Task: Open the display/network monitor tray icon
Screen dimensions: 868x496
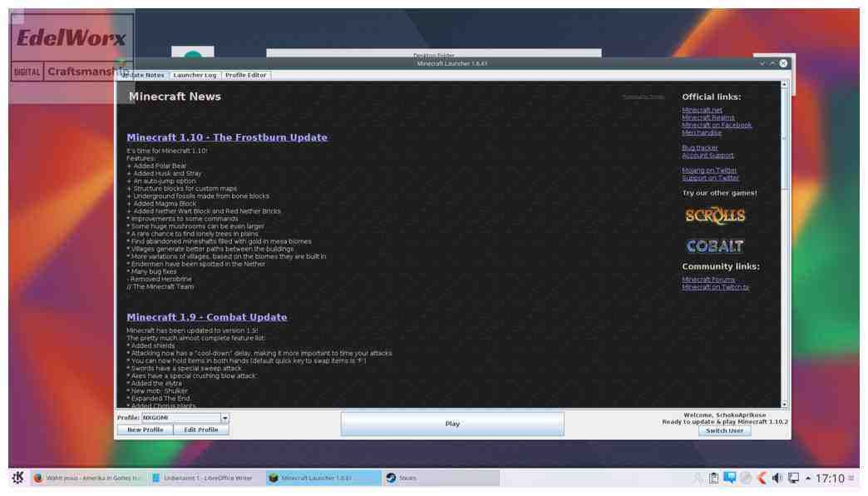Action: point(793,478)
